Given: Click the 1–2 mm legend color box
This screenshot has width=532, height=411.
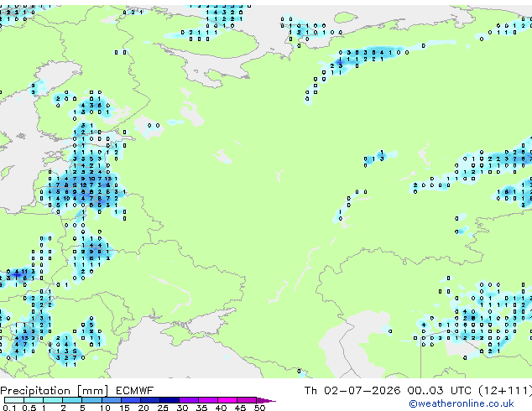Looking at the screenshot, I should 53,400.
